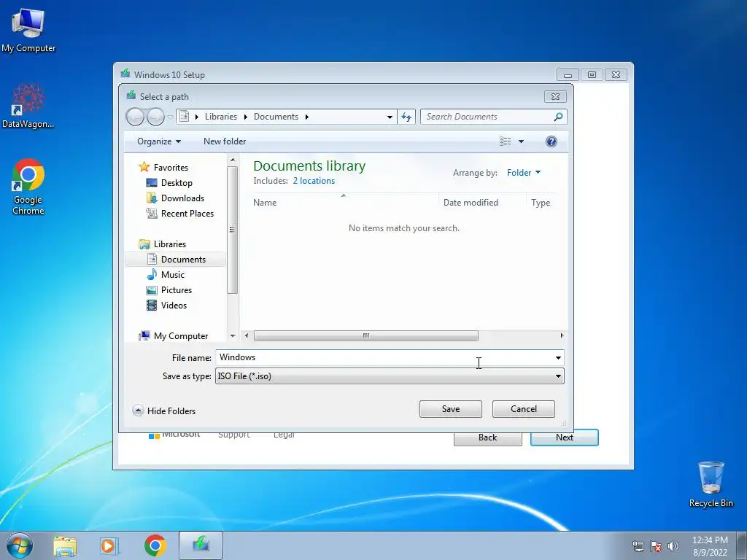Screen dimensions: 747x560
Task: Click the Save button
Action: point(451,409)
